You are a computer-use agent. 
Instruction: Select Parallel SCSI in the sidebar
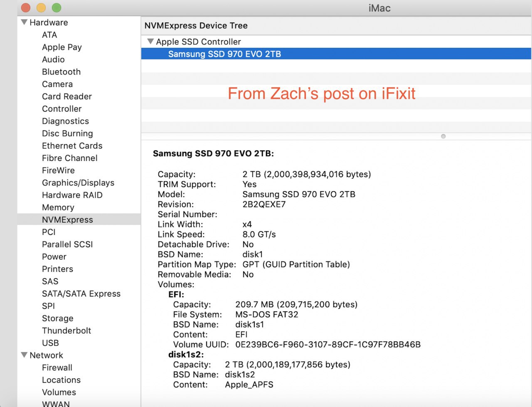pos(67,244)
